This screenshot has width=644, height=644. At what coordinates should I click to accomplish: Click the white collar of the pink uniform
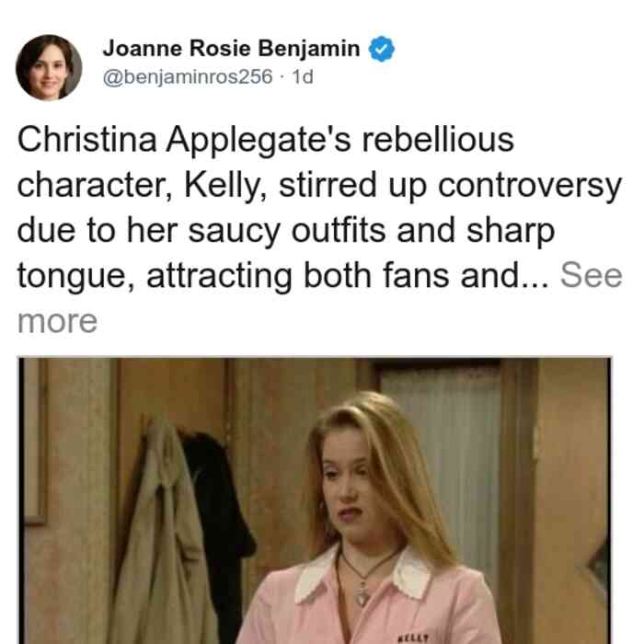pyautogui.click(x=363, y=575)
